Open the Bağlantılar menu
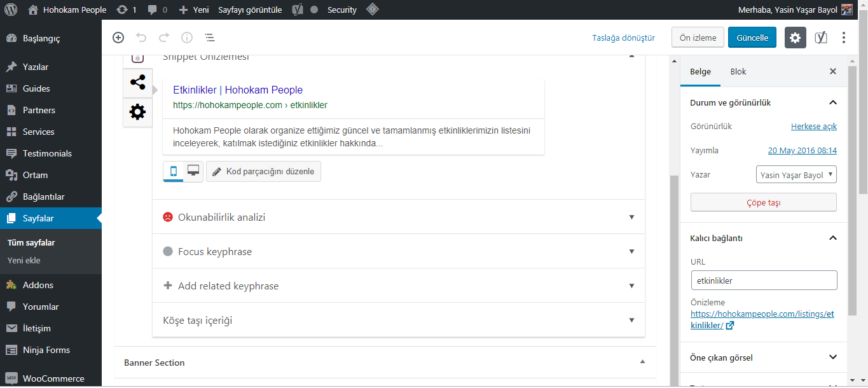 [x=51, y=197]
